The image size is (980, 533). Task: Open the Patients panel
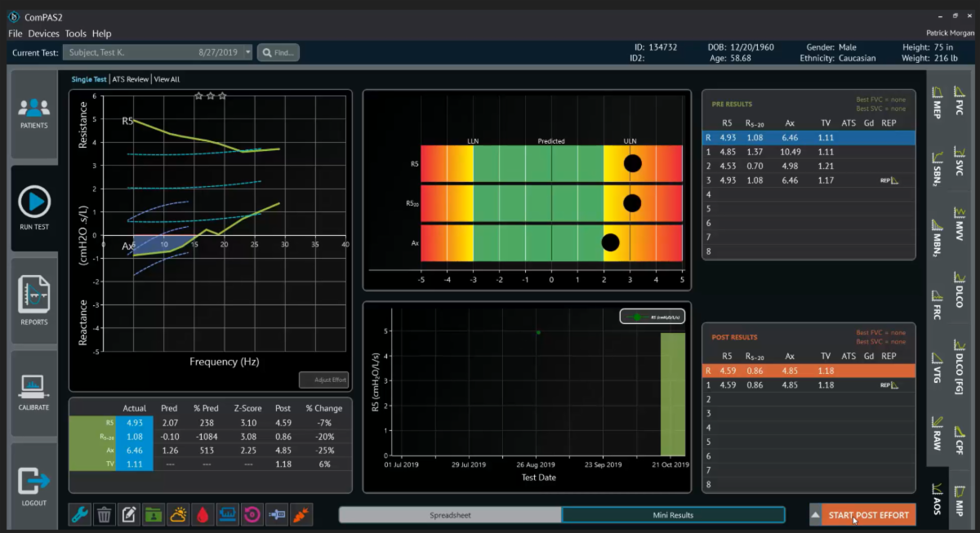pos(33,113)
